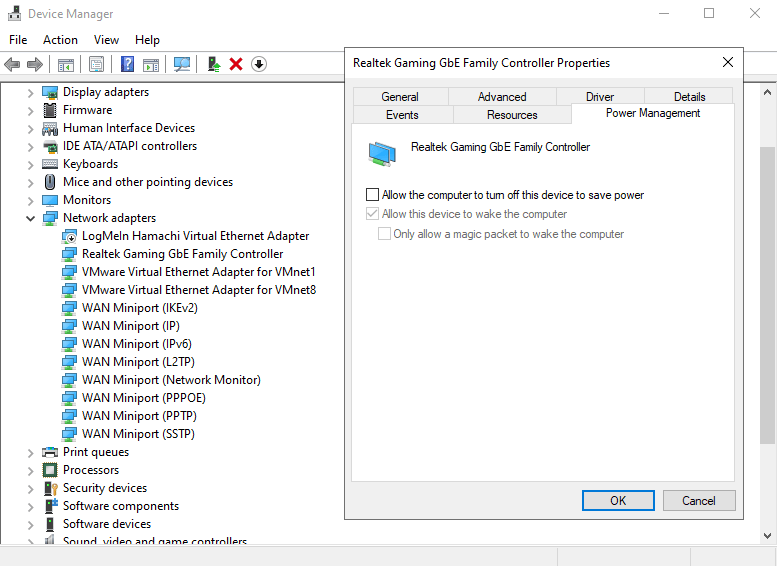Click the Display adapters category icon
The width and height of the screenshot is (777, 566).
coord(50,92)
